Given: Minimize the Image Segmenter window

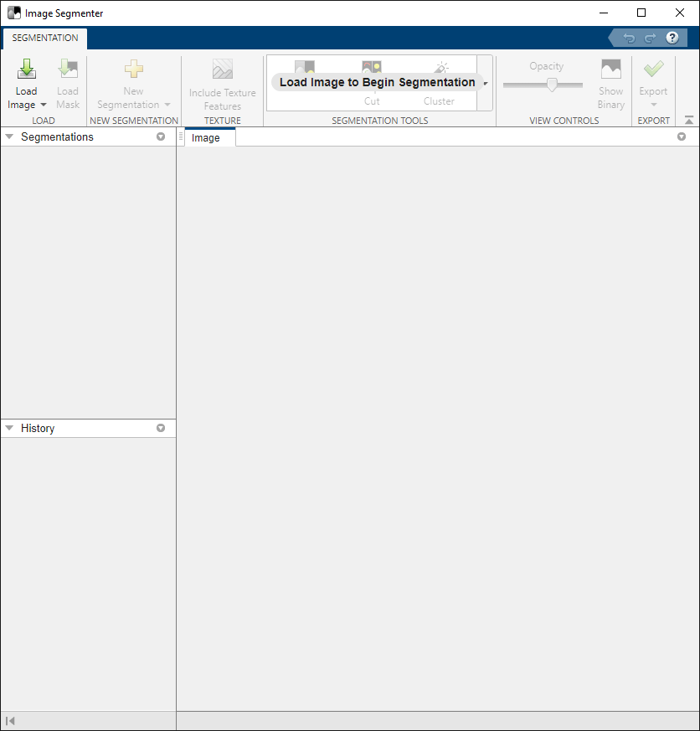Looking at the screenshot, I should click(x=604, y=13).
